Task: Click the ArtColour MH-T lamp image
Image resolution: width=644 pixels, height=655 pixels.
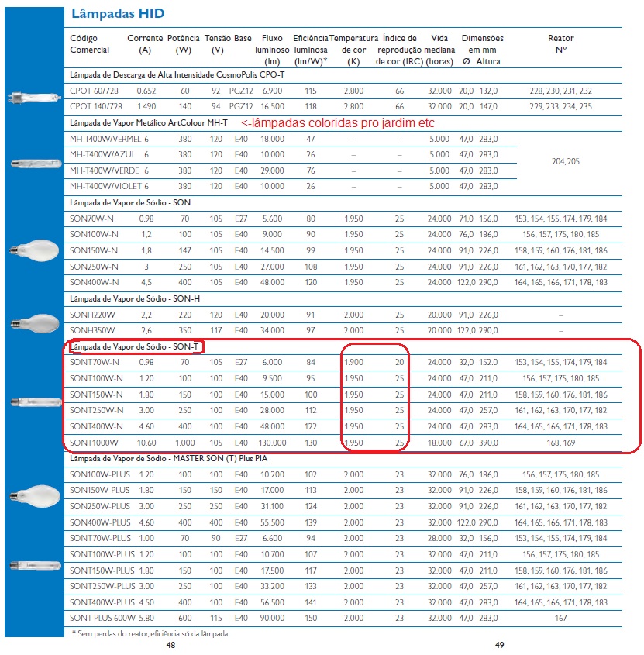Action: [x=36, y=164]
